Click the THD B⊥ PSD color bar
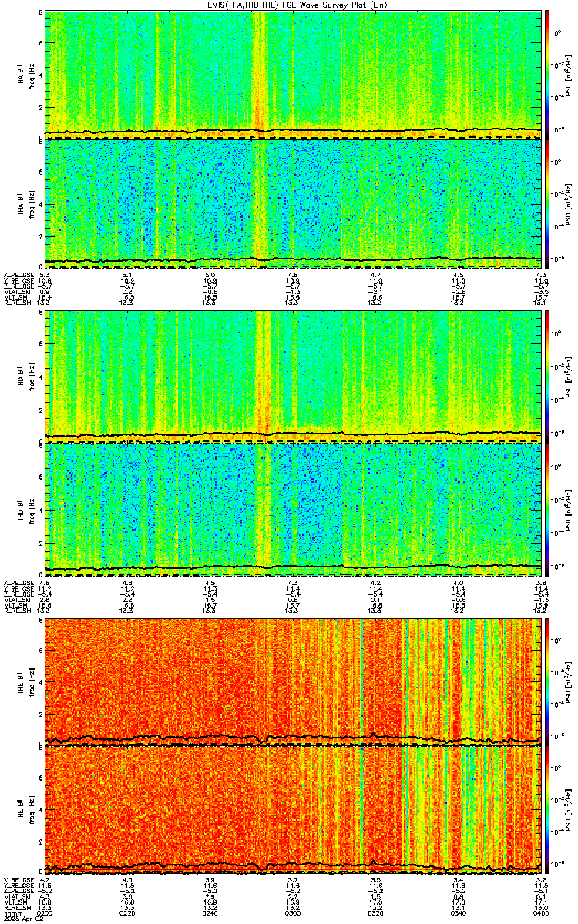 (548, 377)
